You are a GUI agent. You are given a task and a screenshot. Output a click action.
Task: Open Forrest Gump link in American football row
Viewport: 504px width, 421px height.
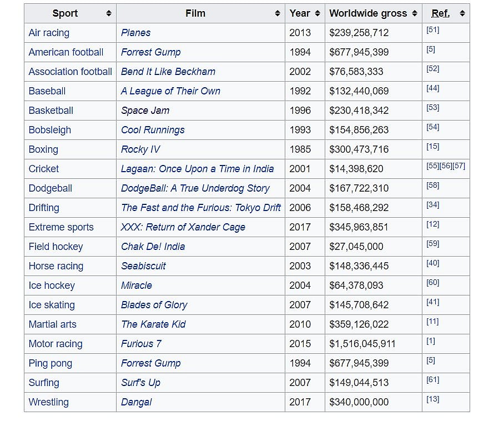coord(150,52)
